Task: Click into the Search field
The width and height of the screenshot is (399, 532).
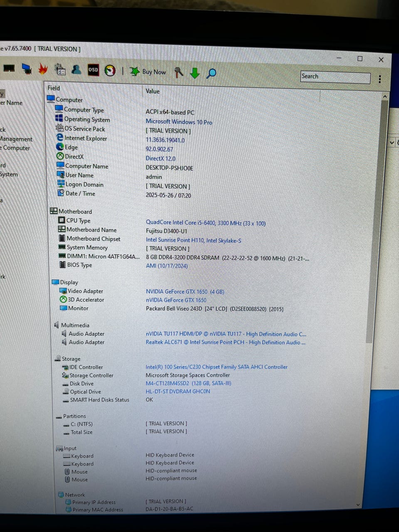Action: (335, 77)
